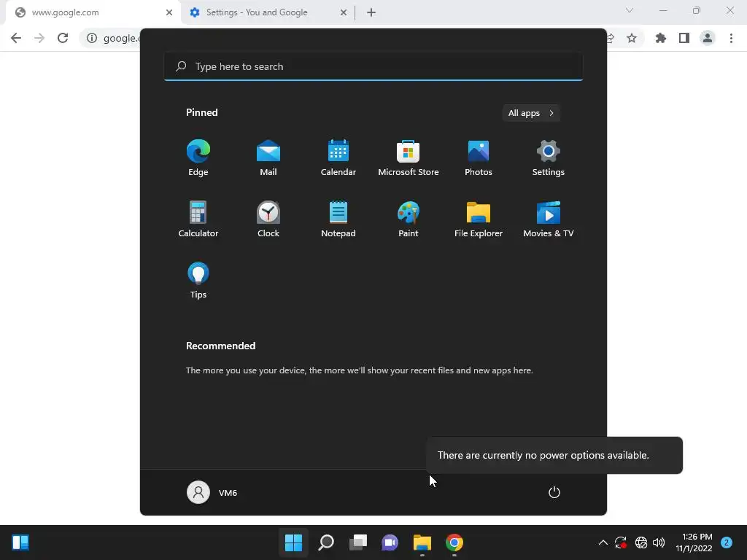Bookmark this page with the star icon
Screen dimensions: 747x560
pos(632,38)
